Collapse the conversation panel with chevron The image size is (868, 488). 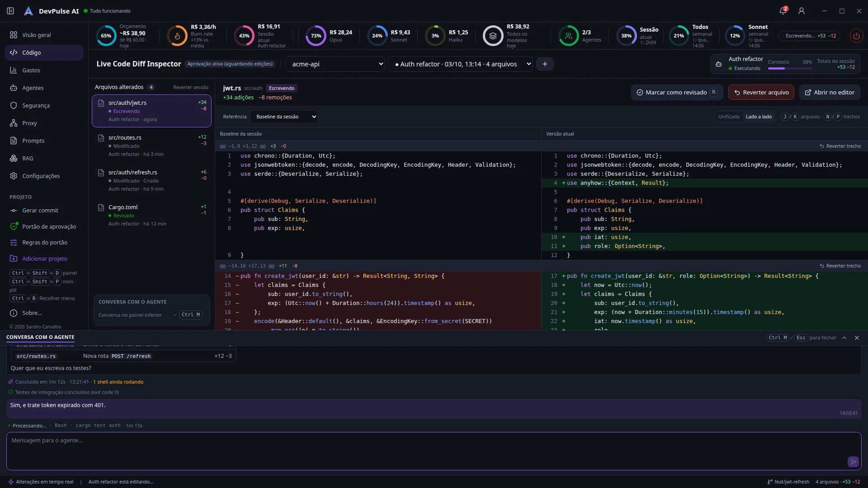tap(844, 338)
